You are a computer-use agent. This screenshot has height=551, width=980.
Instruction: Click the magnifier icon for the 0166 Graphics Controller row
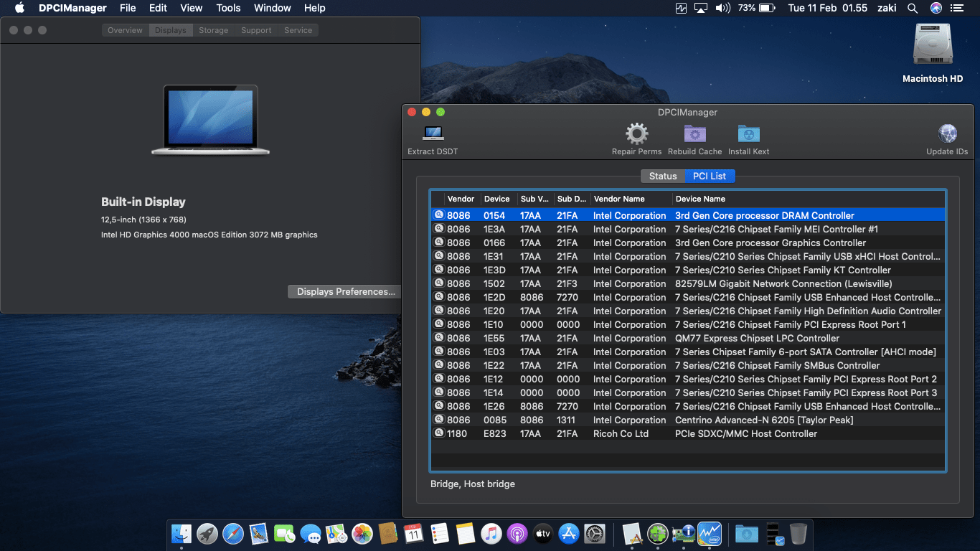coord(438,242)
